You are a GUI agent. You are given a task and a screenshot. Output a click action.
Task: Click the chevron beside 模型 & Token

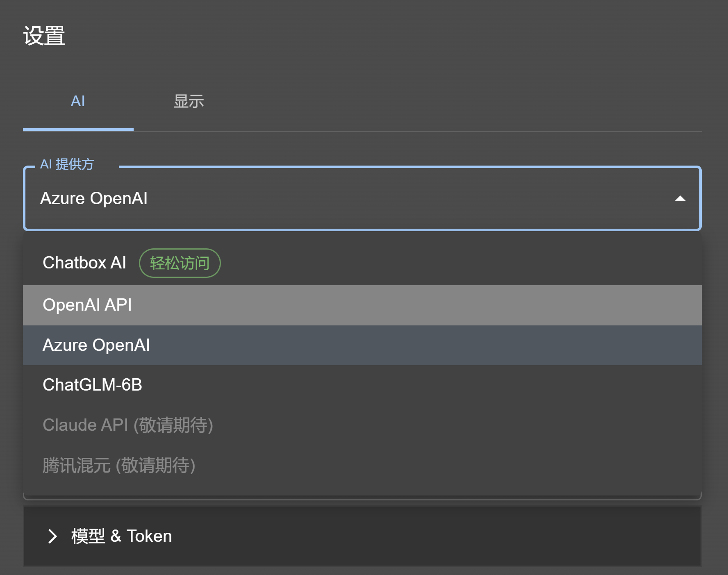[52, 536]
